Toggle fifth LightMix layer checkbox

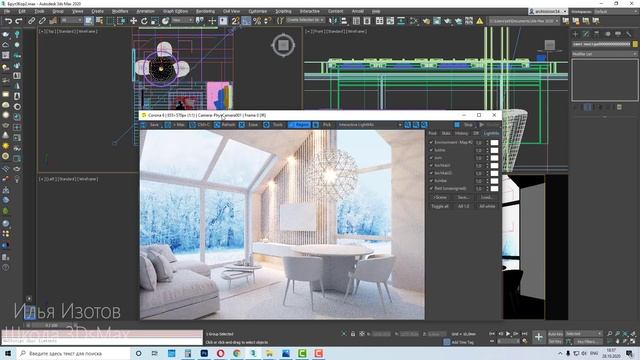click(x=431, y=173)
